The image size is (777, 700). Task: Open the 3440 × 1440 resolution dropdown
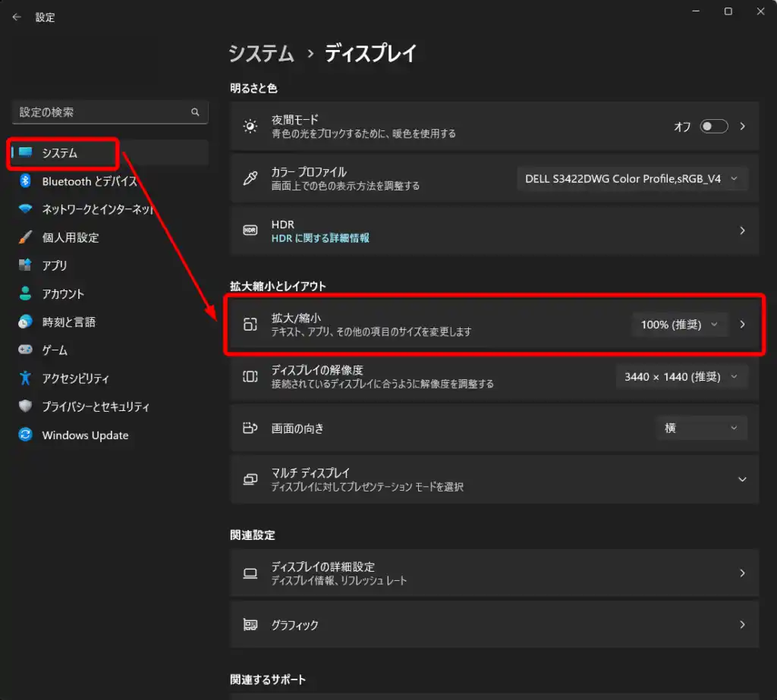point(681,377)
